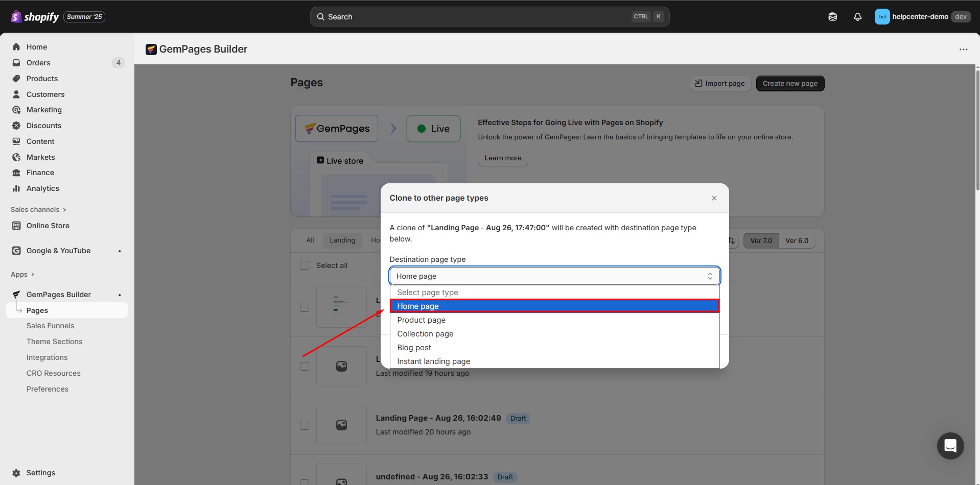This screenshot has height=485, width=980.
Task: Choose Product page from the list
Action: click(x=421, y=320)
